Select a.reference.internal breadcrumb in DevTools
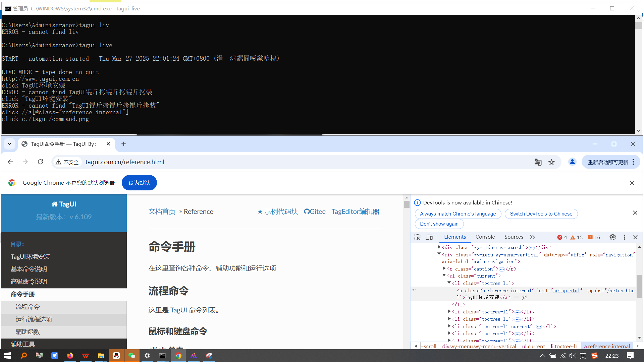Viewport: 644px width, 362px height. (x=607, y=346)
